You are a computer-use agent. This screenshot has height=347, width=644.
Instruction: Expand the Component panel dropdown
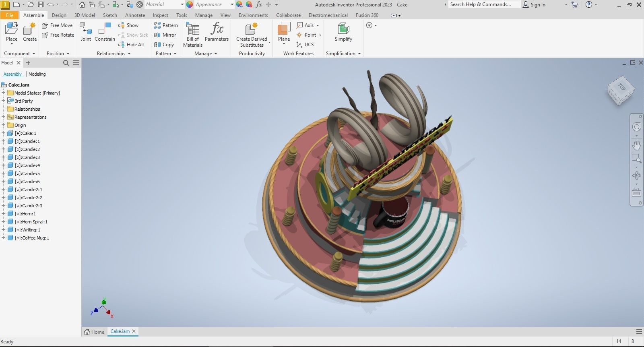[34, 54]
